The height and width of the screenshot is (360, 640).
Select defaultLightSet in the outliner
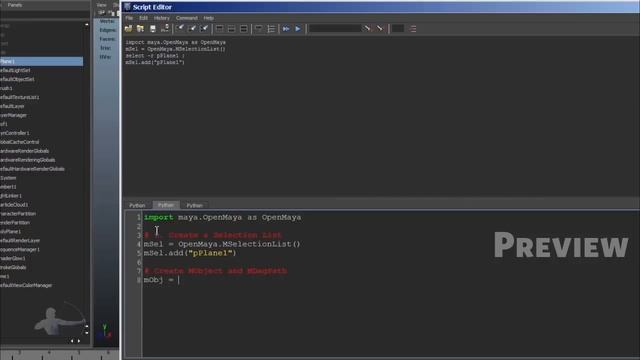click(15, 70)
